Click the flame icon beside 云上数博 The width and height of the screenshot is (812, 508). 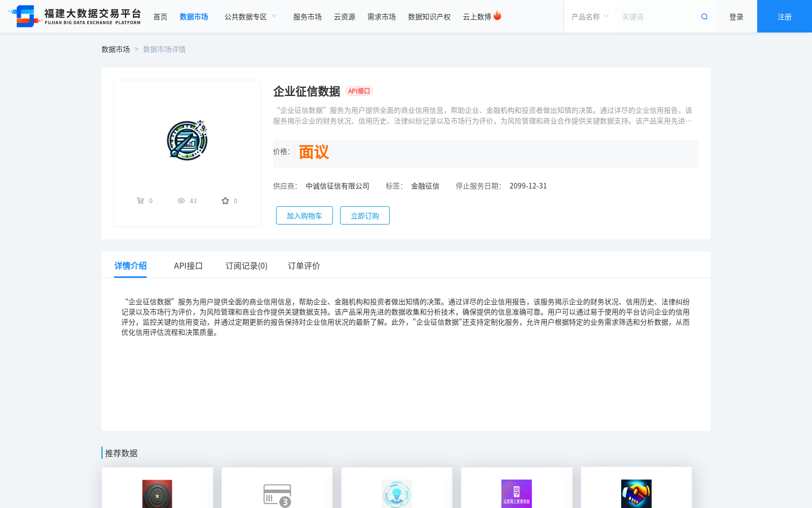point(497,16)
